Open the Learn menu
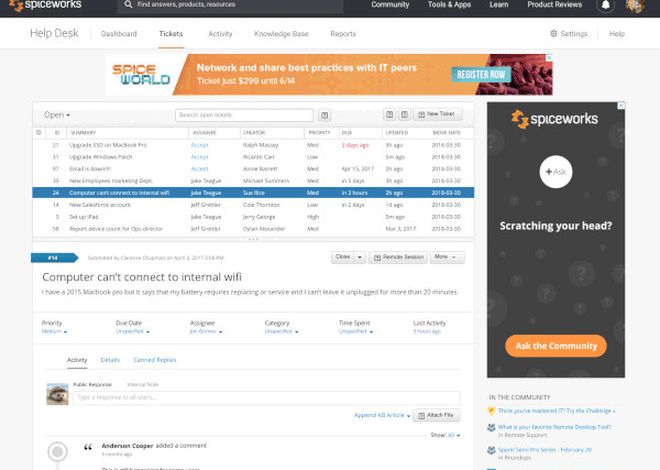The width and height of the screenshot is (660, 470). 499,5
